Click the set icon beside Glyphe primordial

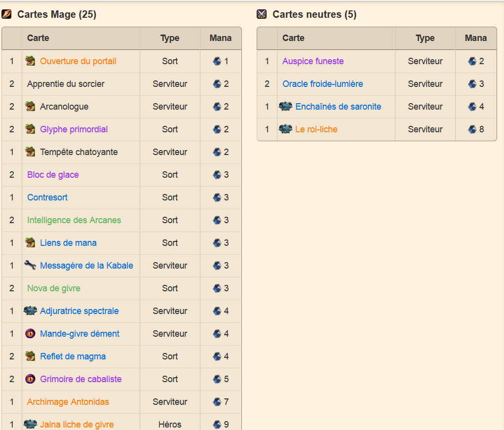pos(30,129)
